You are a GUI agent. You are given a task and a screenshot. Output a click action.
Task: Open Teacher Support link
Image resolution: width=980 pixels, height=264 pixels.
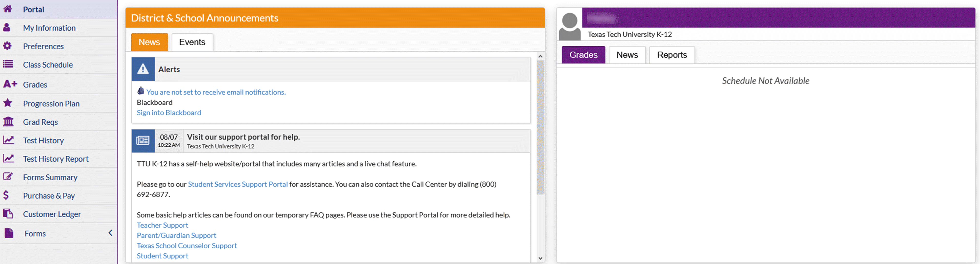point(162,225)
